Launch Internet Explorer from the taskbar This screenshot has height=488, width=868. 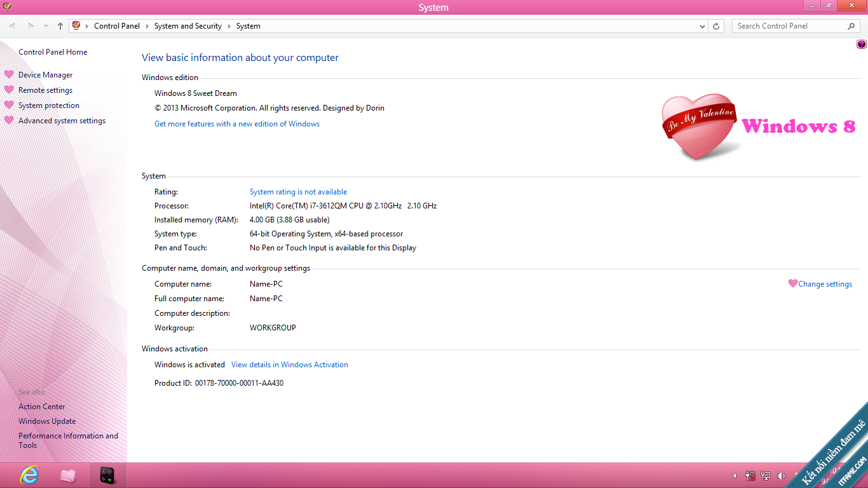pos(29,475)
